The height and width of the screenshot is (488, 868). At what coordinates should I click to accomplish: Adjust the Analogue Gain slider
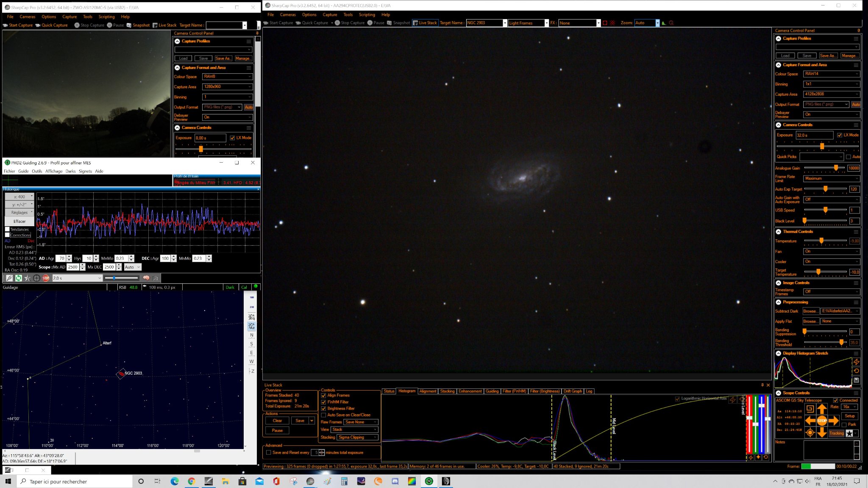point(836,168)
